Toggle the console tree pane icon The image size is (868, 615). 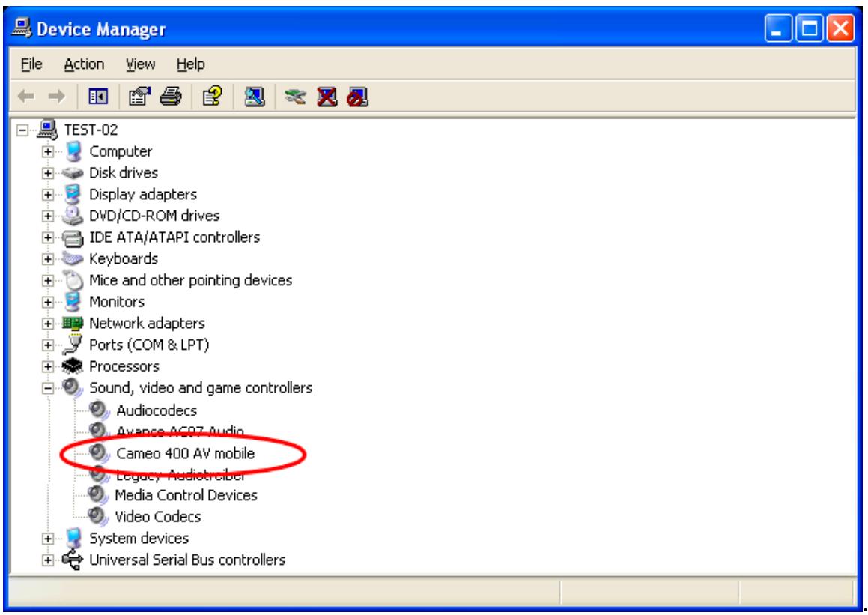click(98, 97)
